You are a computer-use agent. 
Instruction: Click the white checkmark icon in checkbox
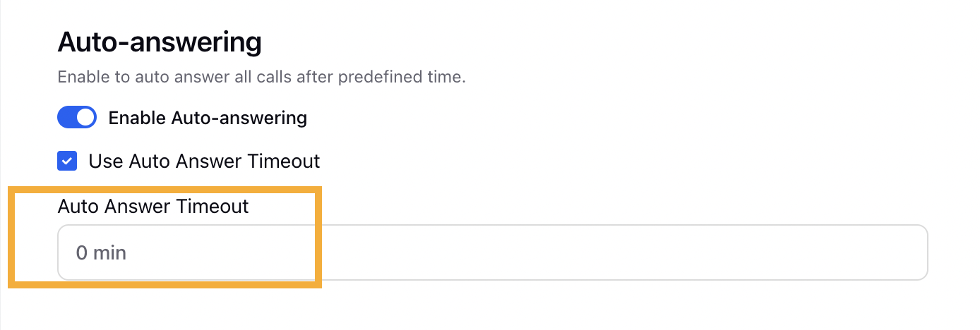67,161
